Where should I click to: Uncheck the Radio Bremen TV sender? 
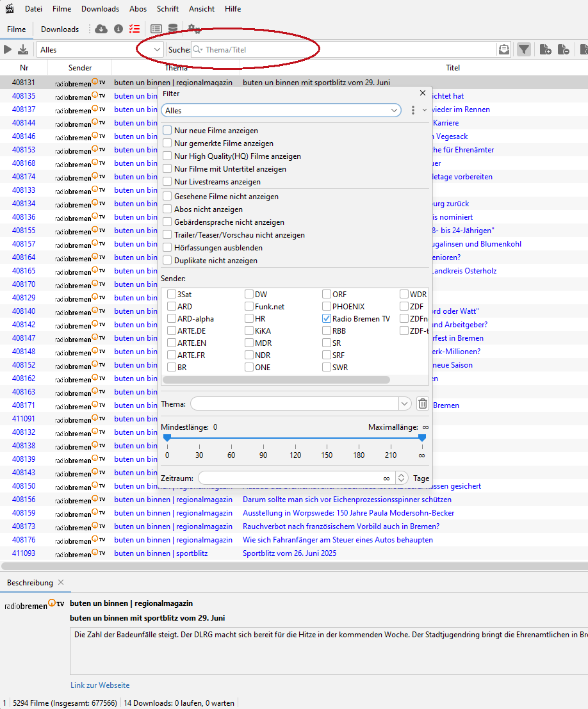327,318
